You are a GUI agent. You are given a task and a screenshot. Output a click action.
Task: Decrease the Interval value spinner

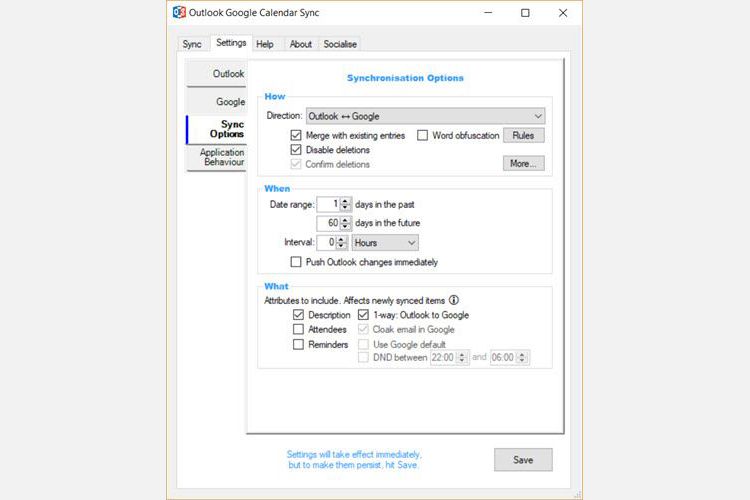tap(341, 246)
